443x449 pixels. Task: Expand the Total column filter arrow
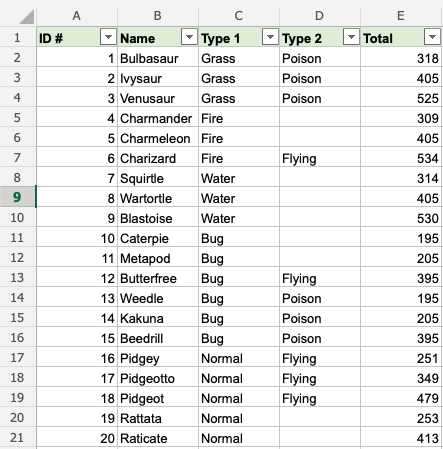(432, 37)
